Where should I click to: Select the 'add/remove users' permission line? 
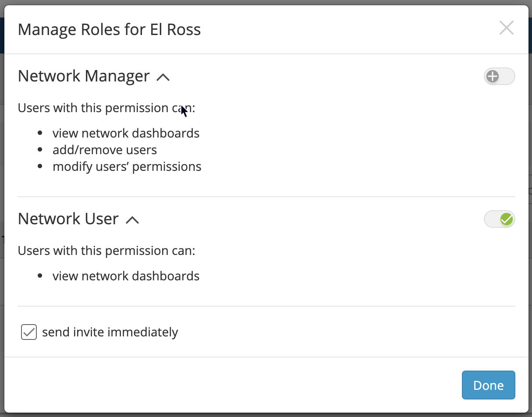point(105,150)
